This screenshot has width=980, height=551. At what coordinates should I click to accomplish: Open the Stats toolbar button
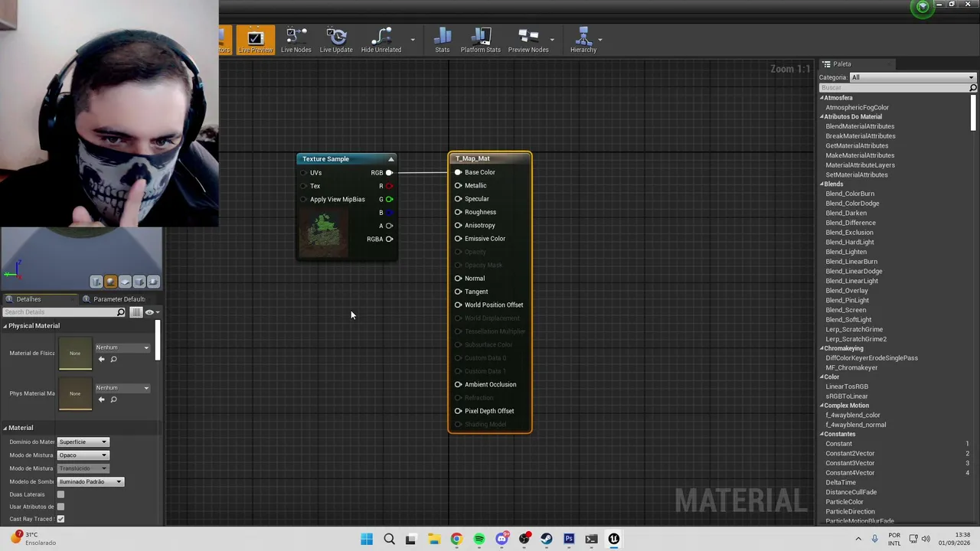pyautogui.click(x=443, y=41)
